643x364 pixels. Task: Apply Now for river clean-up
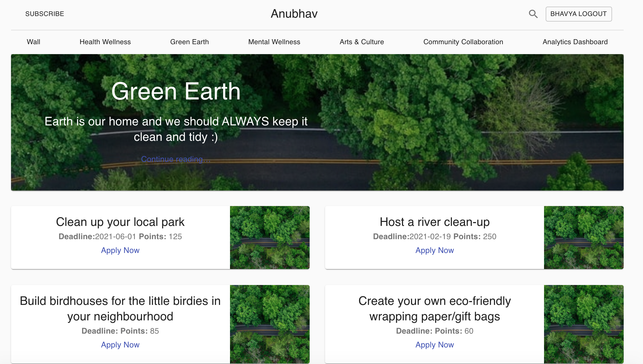click(435, 250)
